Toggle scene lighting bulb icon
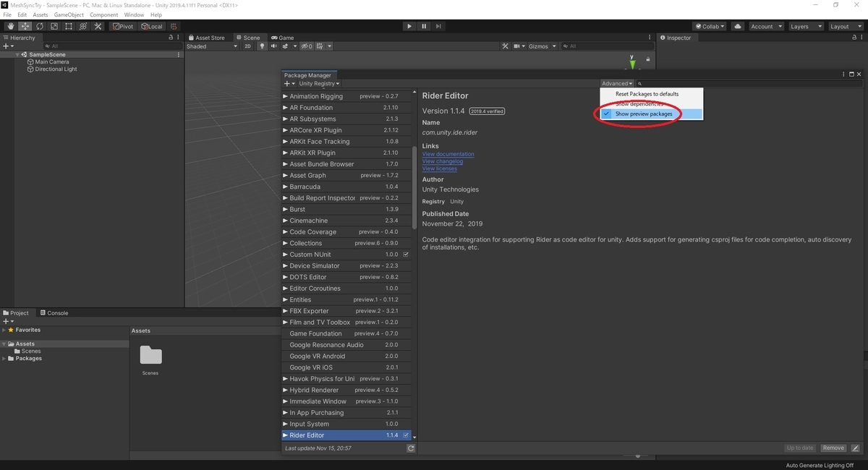 (x=263, y=46)
